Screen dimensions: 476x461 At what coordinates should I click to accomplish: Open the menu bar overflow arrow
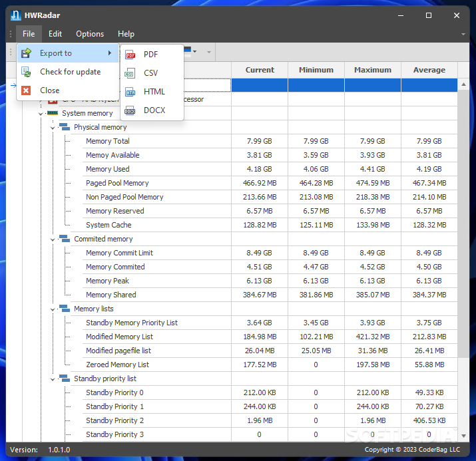tap(463, 35)
